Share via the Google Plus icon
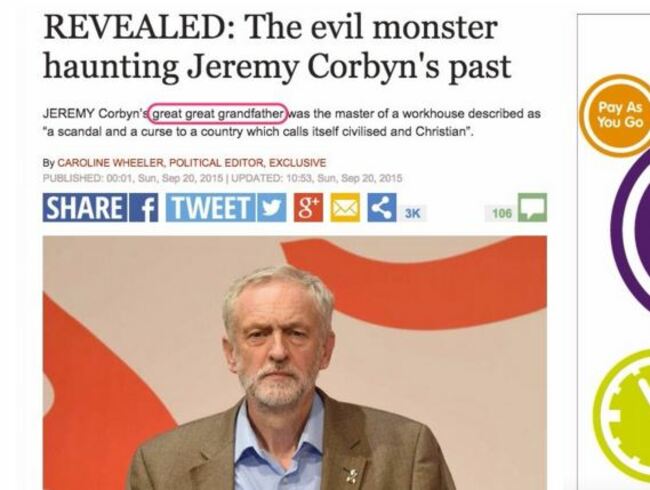The image size is (650, 490). 308,208
